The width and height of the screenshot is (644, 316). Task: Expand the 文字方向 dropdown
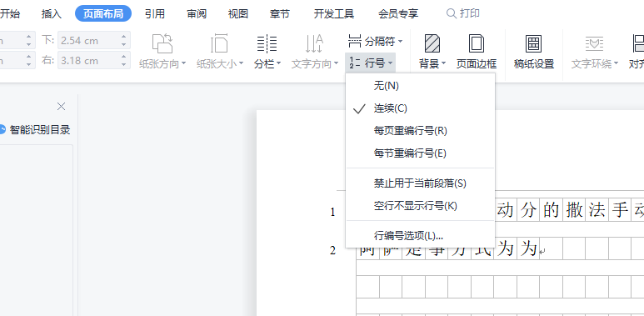[x=336, y=63]
